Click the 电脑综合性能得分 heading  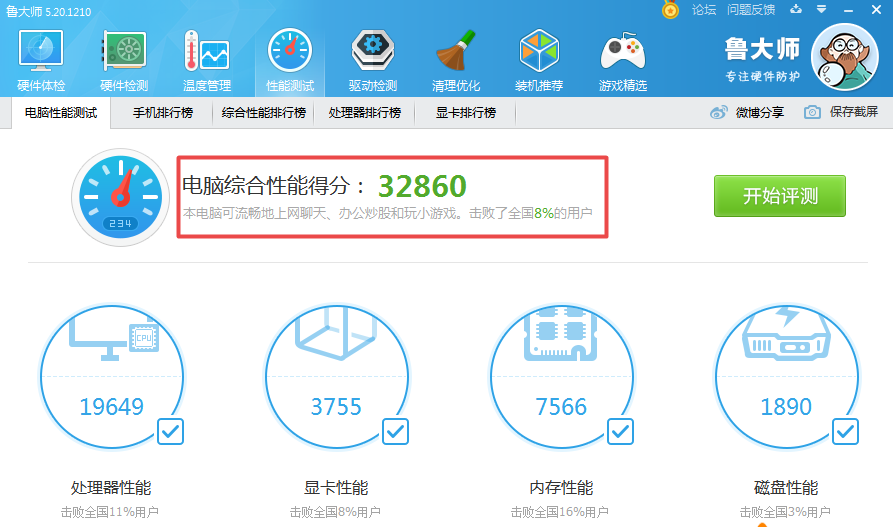(x=273, y=186)
